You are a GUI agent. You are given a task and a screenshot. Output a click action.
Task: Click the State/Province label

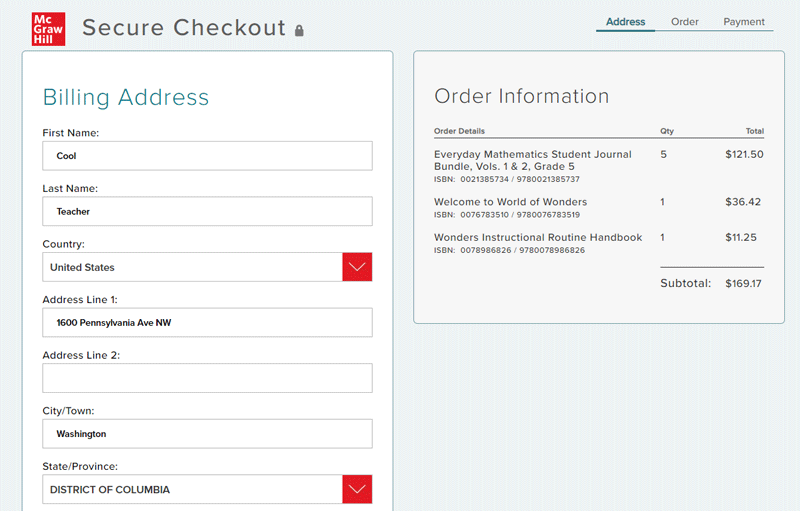pyautogui.click(x=80, y=466)
